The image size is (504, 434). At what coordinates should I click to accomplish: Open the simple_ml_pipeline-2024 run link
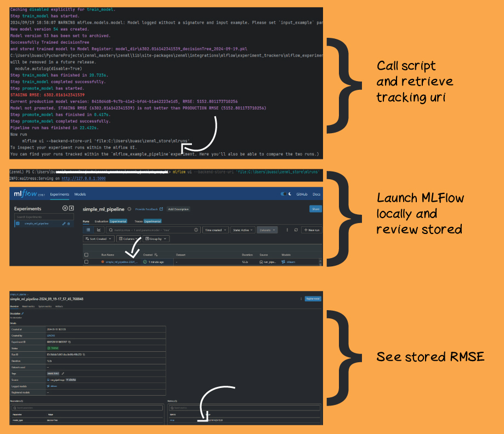pos(122,262)
